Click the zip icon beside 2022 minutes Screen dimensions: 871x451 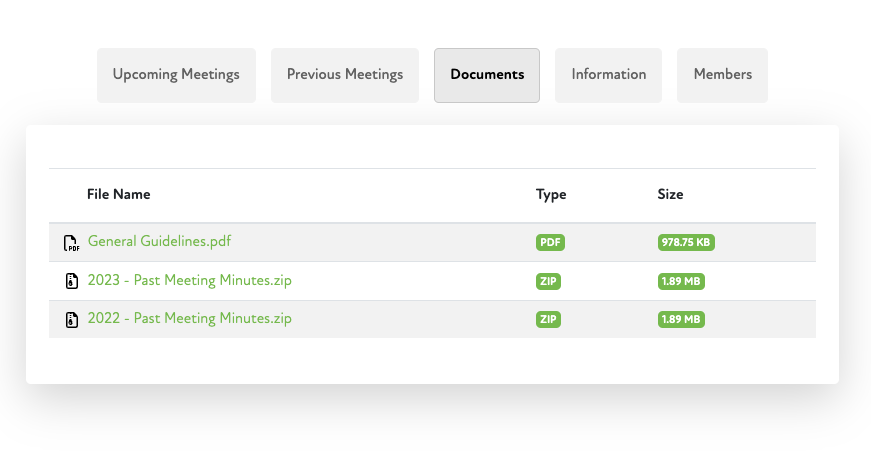[71, 320]
